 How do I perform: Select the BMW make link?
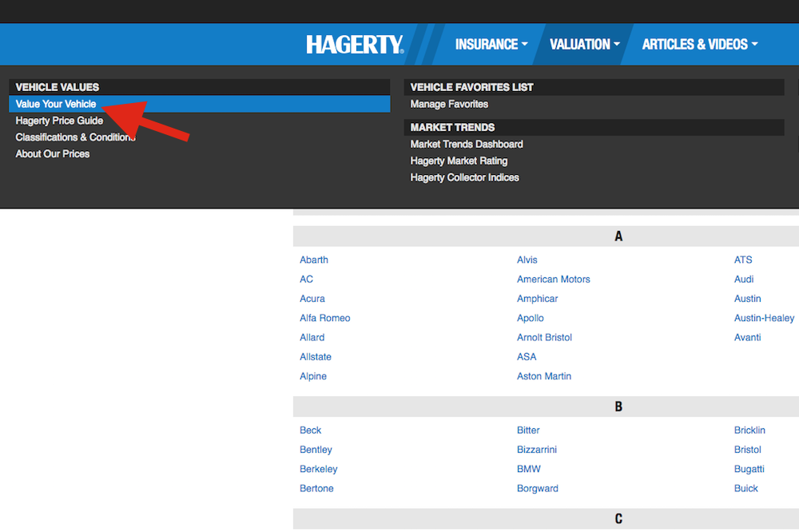[528, 469]
